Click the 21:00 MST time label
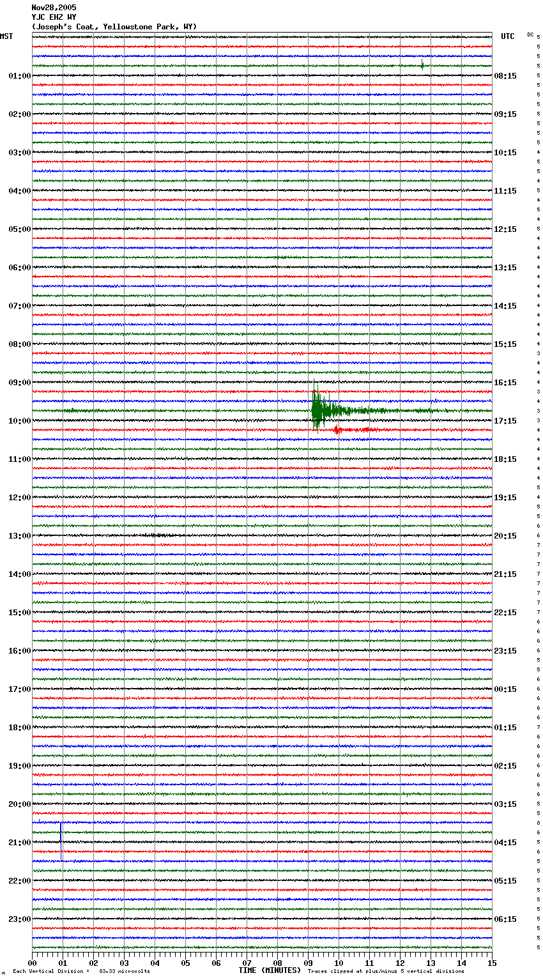The height and width of the screenshot is (980, 543). point(20,843)
